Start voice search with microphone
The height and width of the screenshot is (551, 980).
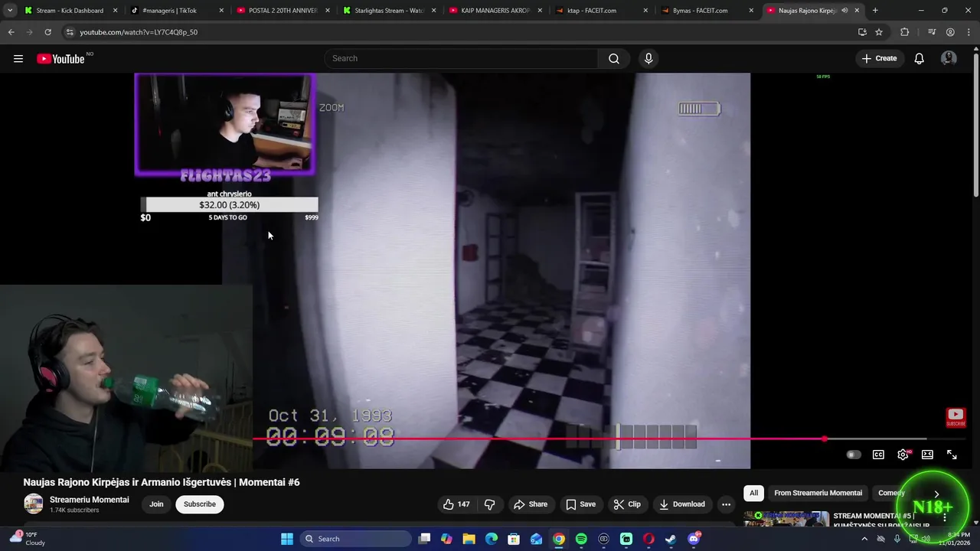coord(648,59)
